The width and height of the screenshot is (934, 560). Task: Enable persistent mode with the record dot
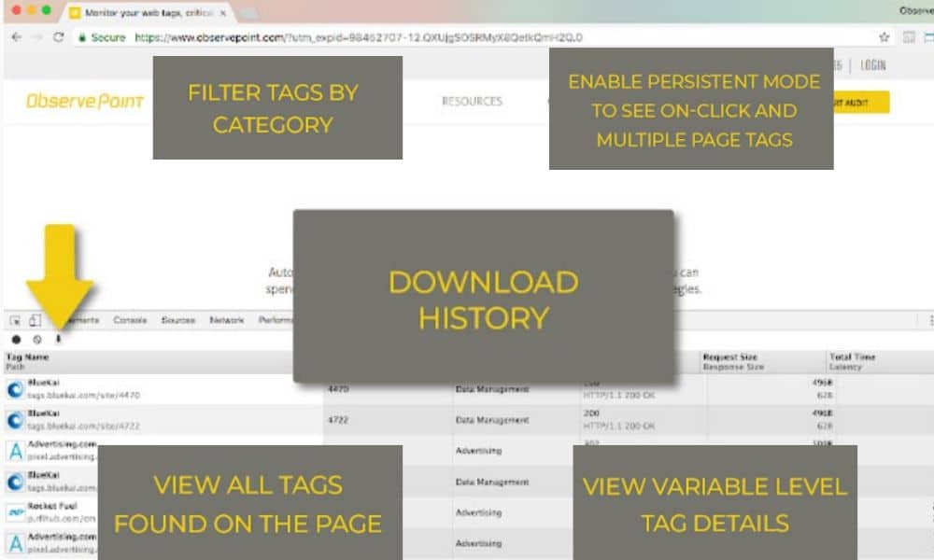(17, 339)
